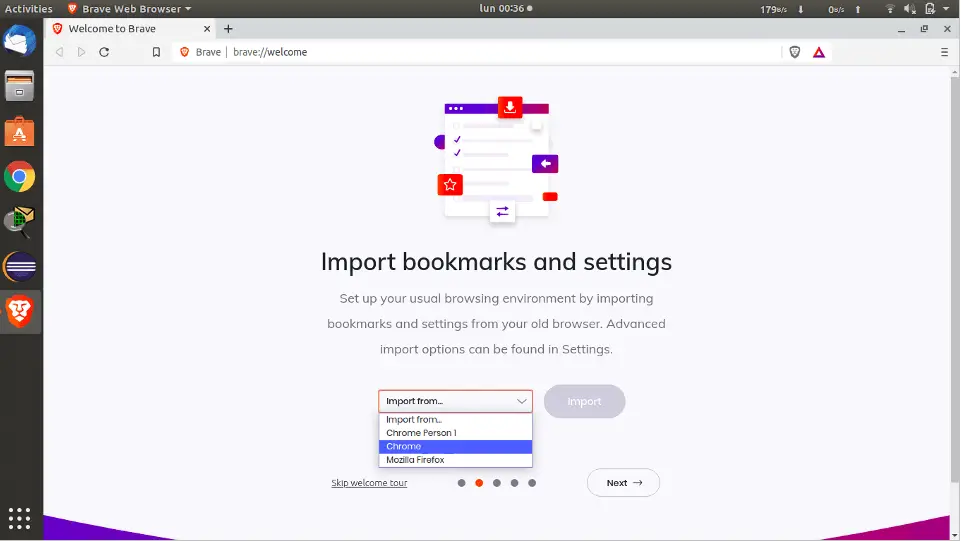Click the Import bookmarks and settings heading
Viewport: 961px width, 541px height.
(x=496, y=262)
